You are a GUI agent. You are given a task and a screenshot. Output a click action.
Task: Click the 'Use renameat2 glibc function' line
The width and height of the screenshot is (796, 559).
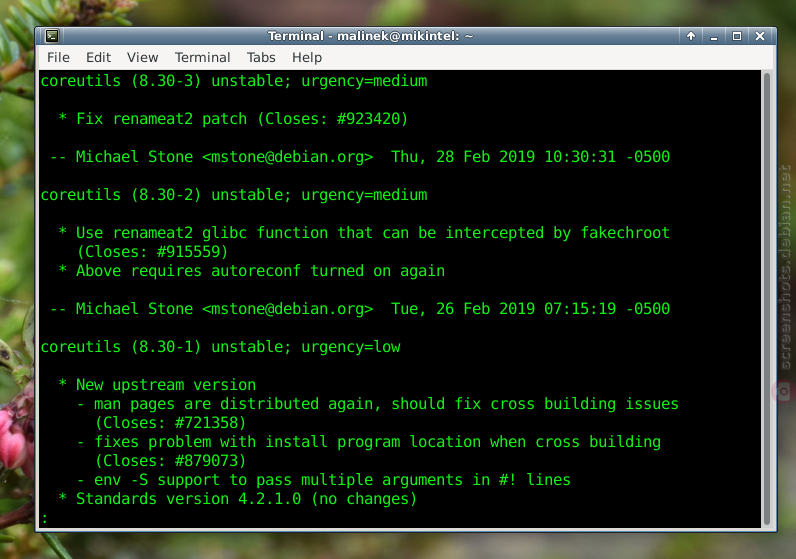[364, 233]
